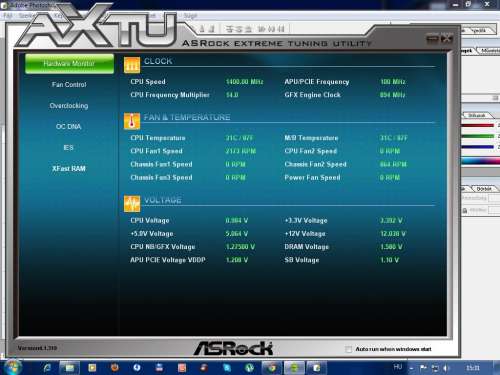
Task: Click the taskbar clock
Action: tap(473, 368)
